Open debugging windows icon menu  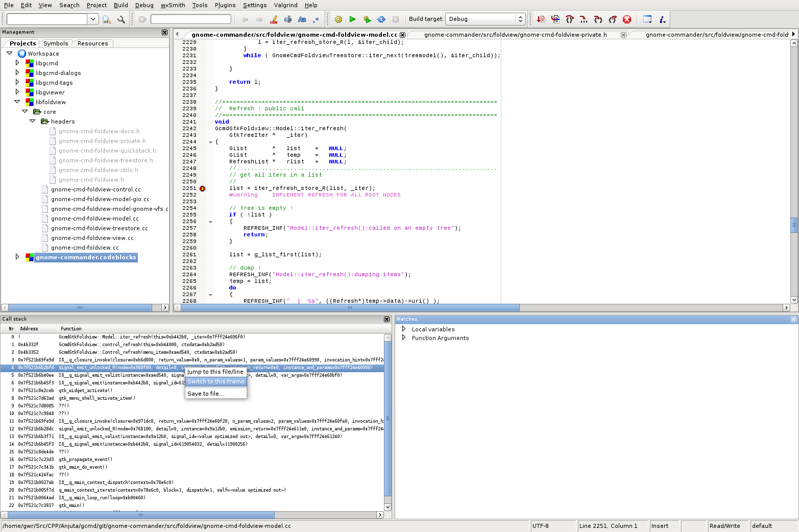(647, 19)
